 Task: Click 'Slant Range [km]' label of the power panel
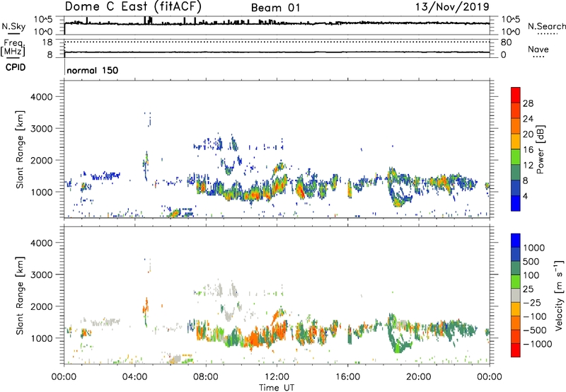(20, 149)
